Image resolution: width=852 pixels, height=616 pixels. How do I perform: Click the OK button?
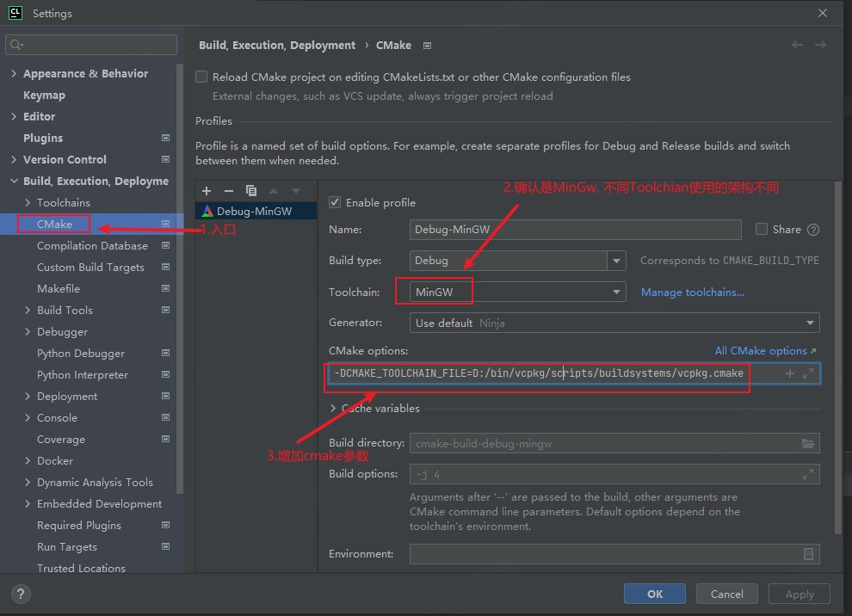654,594
